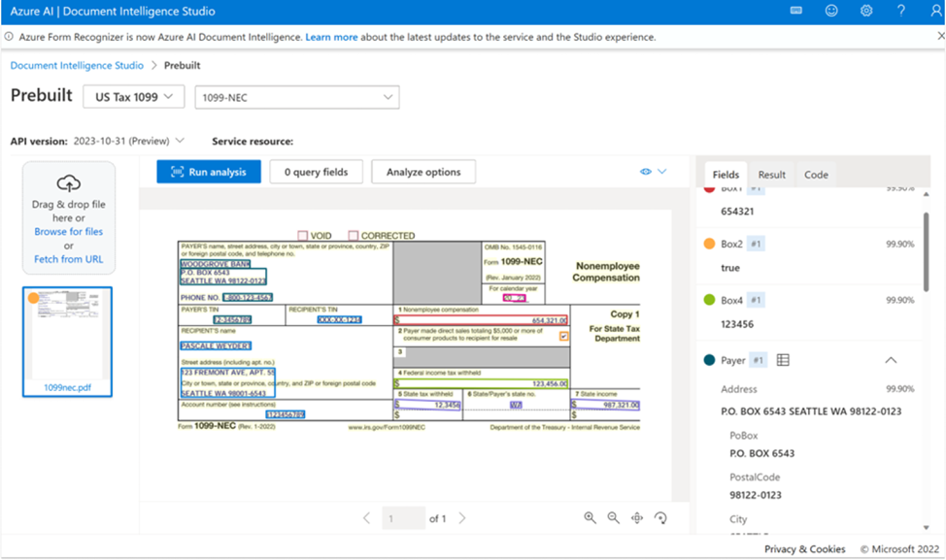Go to the previous page
This screenshot has width=946, height=560.
click(367, 518)
